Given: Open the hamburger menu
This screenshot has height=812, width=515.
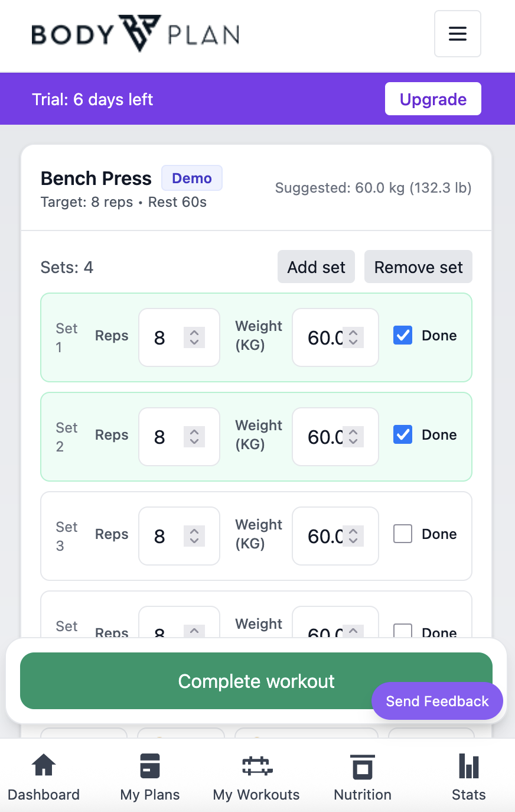Looking at the screenshot, I should [x=457, y=34].
